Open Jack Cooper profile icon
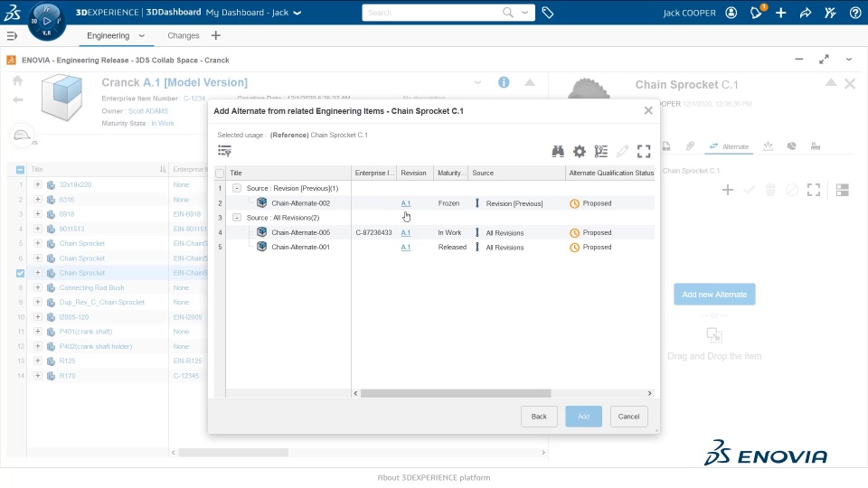 coord(731,12)
